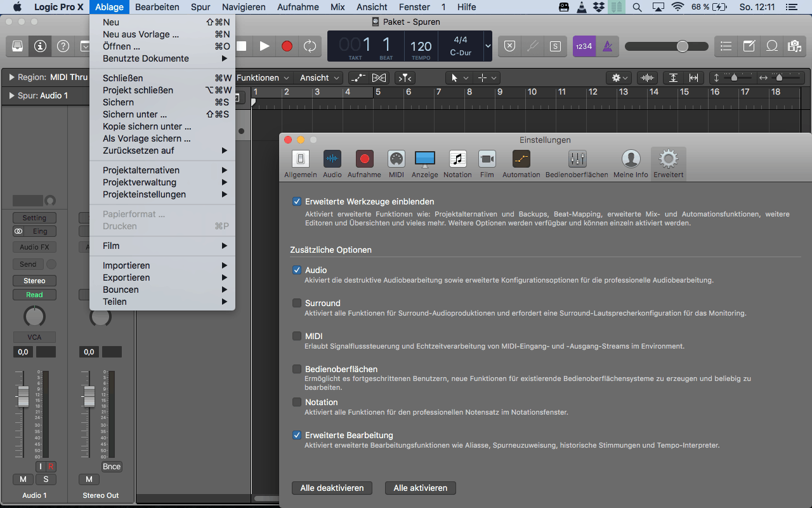This screenshot has width=812, height=508.
Task: Toggle the 1234 count-in button
Action: tap(583, 46)
